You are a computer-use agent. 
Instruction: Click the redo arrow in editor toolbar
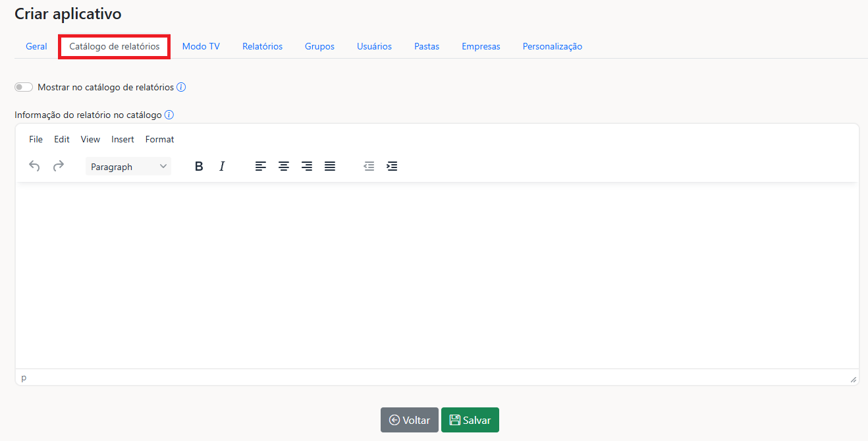point(59,167)
